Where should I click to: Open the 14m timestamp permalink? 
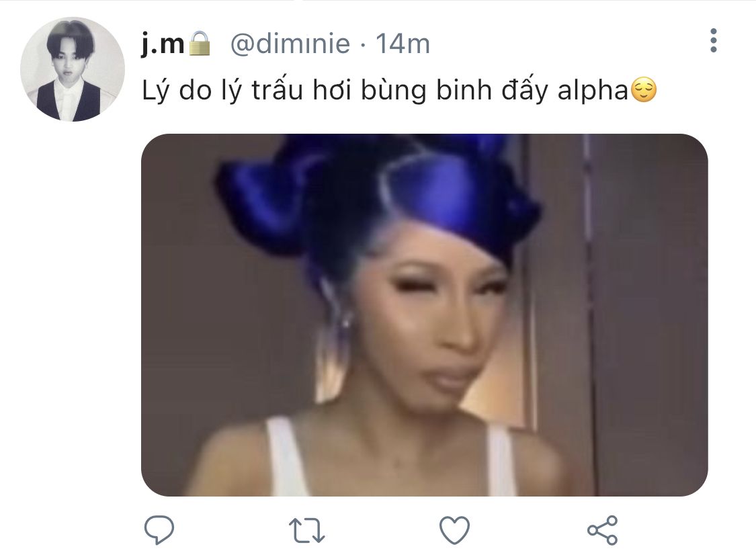(403, 44)
